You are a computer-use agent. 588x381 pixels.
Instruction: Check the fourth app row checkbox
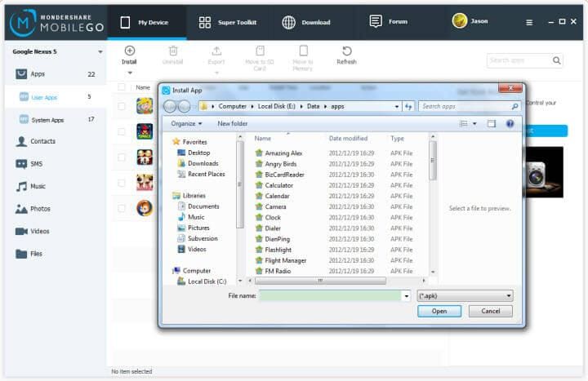click(x=122, y=183)
